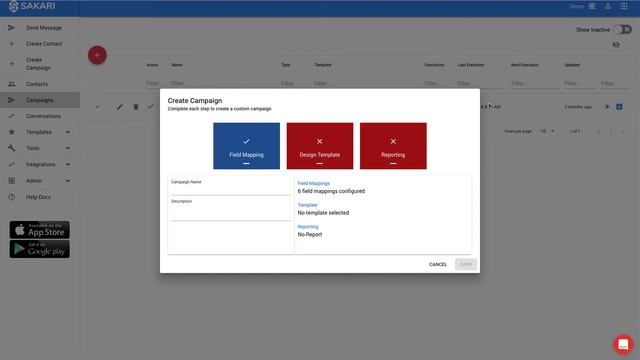Open Create Contact in sidebar
This screenshot has height=360, width=640.
[44, 44]
